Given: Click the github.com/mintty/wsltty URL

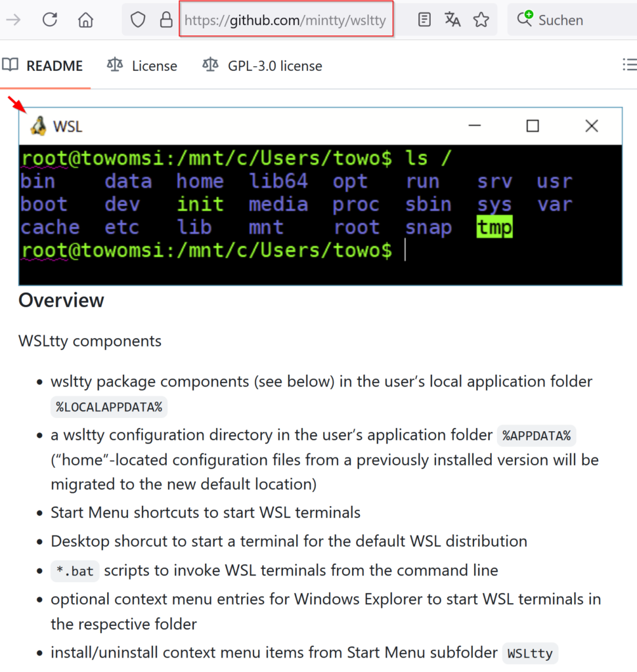Looking at the screenshot, I should pyautogui.click(x=286, y=19).
